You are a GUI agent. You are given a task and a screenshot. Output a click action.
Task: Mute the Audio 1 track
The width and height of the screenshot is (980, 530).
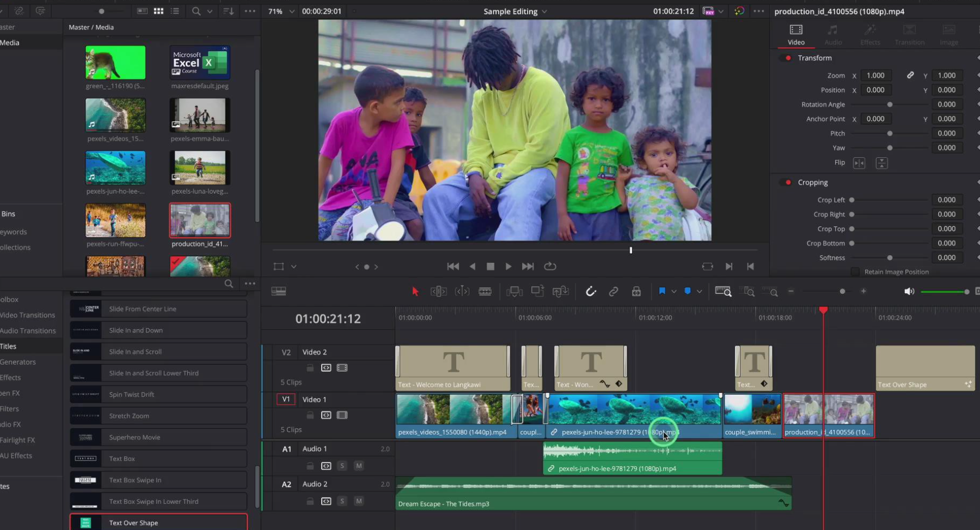[x=358, y=466]
